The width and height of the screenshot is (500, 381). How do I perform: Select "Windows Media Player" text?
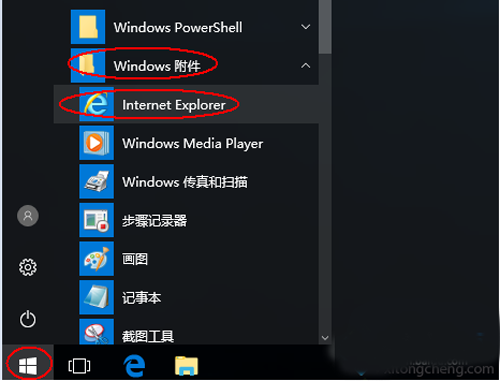[x=193, y=144]
